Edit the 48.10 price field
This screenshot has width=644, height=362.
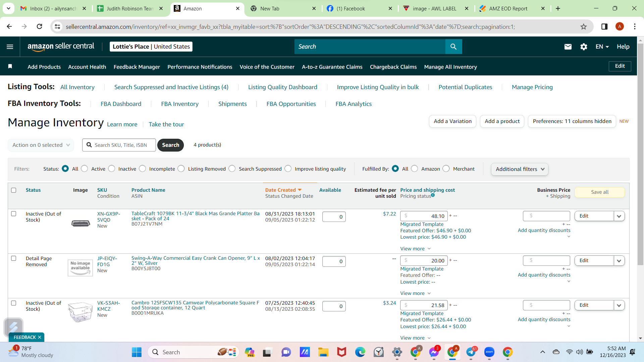424,216
